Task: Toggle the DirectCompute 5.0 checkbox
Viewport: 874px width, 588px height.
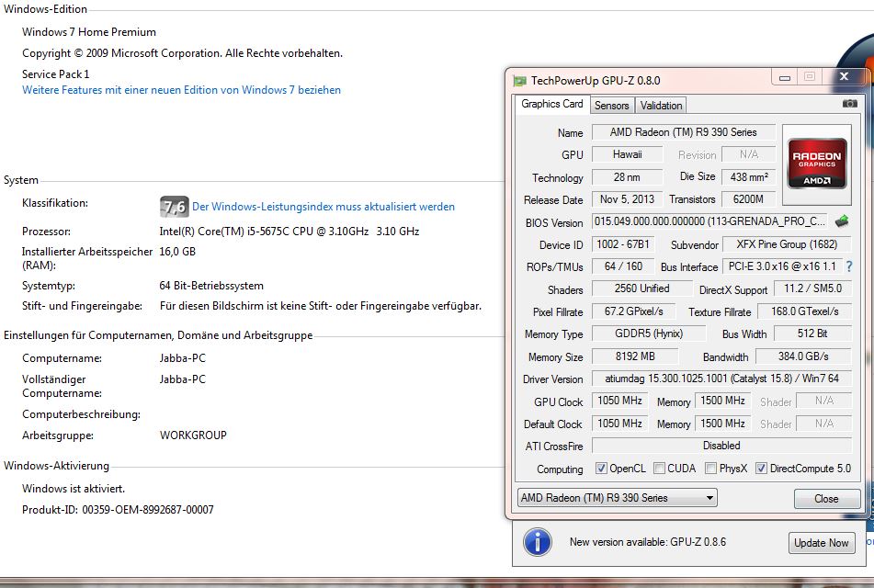Action: point(761,469)
